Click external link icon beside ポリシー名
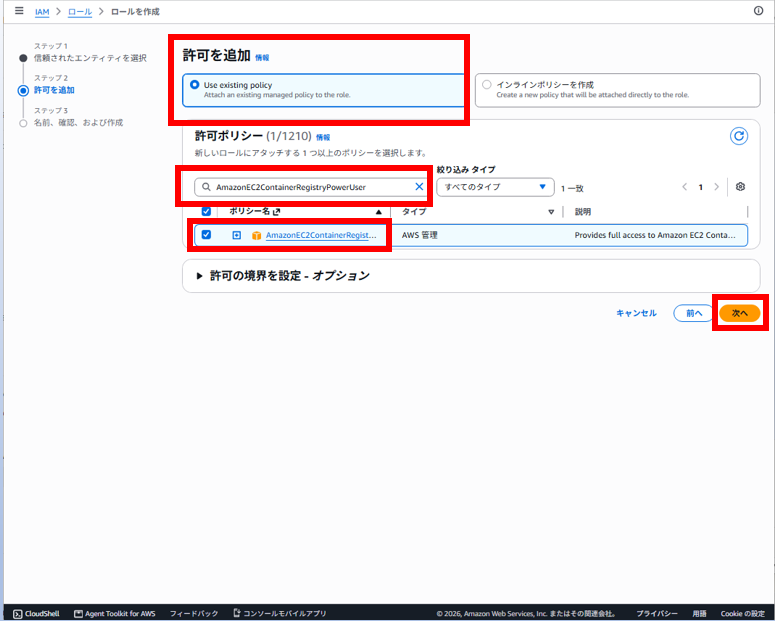Screen dimensions: 775x621 [276, 212]
